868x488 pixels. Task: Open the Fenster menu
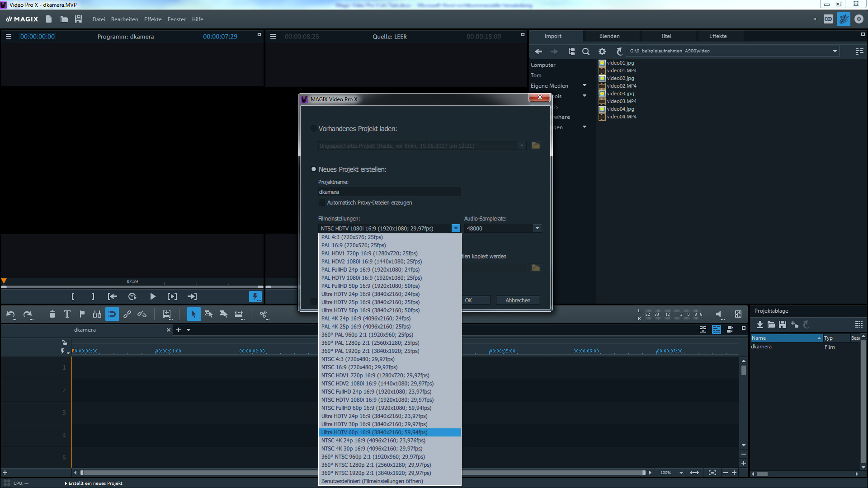coord(177,19)
